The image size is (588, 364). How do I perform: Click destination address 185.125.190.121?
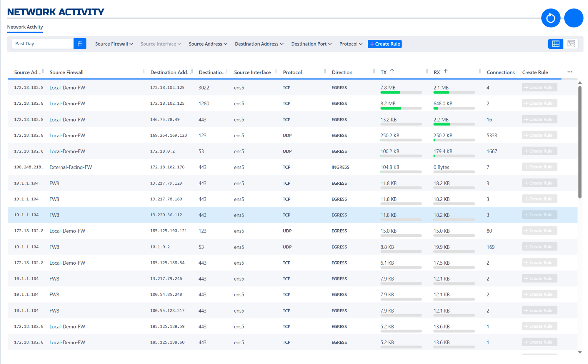(169, 231)
